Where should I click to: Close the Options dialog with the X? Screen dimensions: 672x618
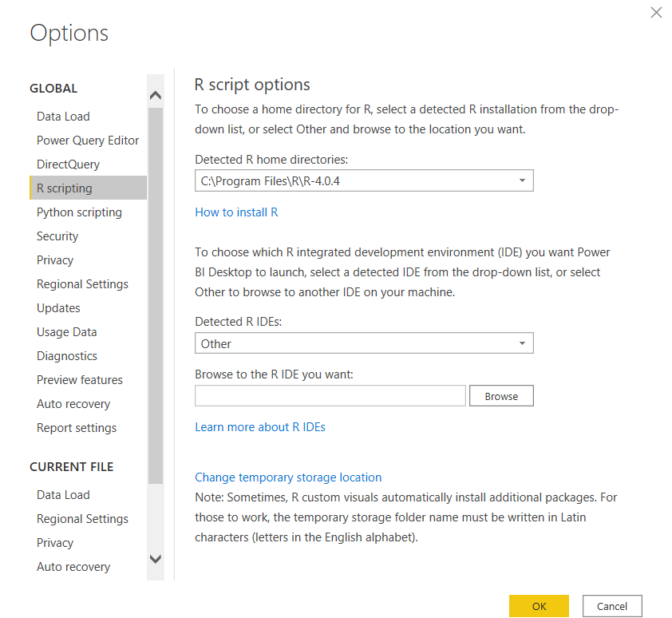coord(656,13)
